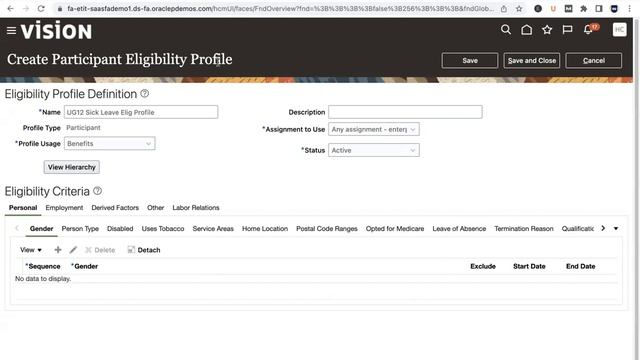Screen dimensions: 640x360
Task: Open the Disabled sub-tab
Action: 120,229
